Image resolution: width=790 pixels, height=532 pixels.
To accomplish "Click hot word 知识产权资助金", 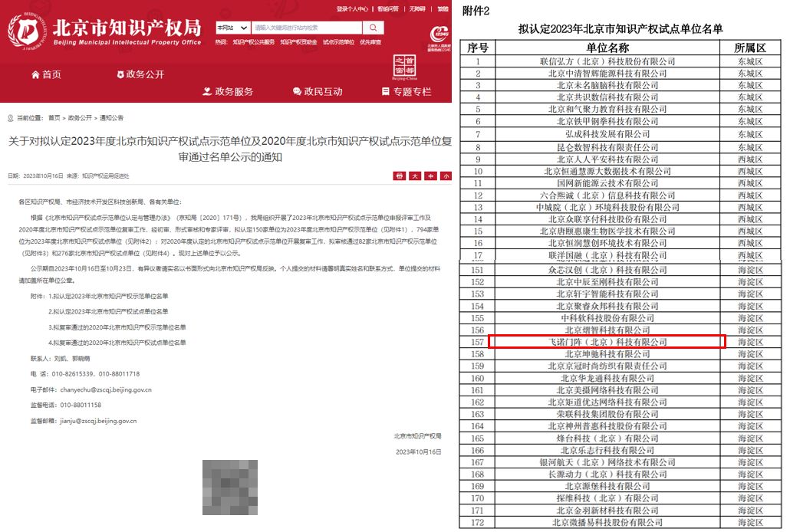I will pos(299,42).
